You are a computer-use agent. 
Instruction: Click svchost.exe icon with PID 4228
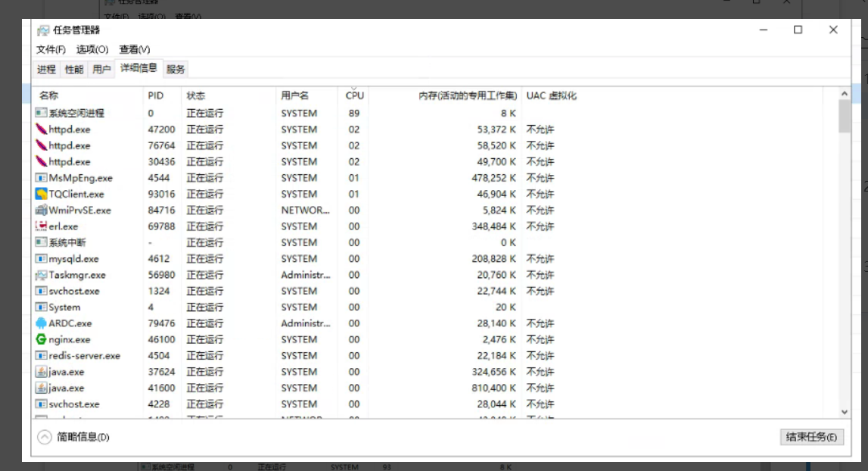pyautogui.click(x=41, y=404)
